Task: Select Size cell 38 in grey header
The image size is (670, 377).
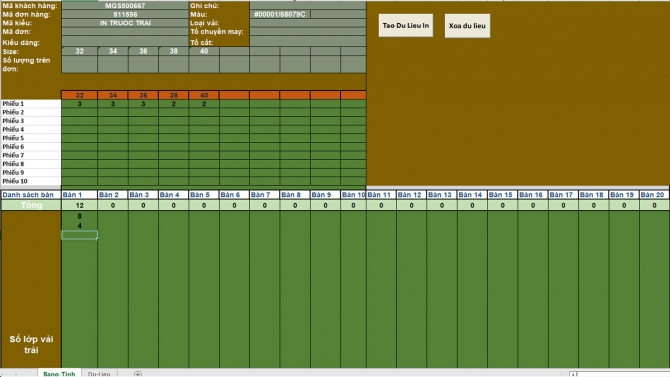Action: [173, 51]
